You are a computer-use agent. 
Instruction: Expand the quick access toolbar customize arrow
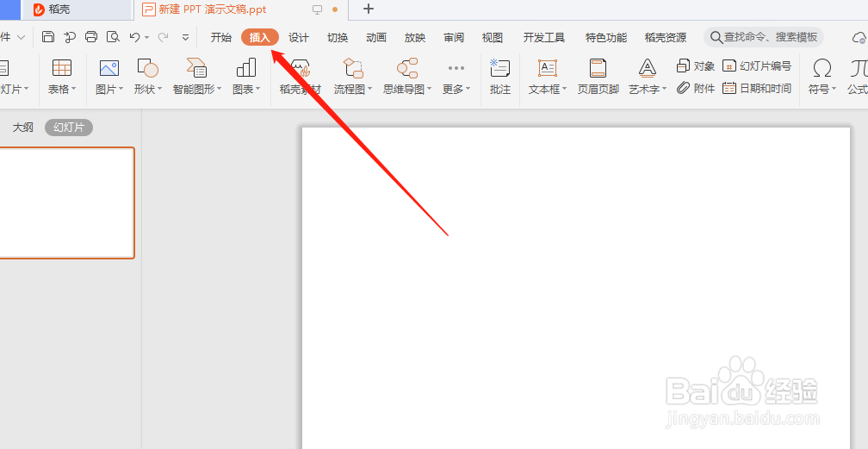click(185, 38)
